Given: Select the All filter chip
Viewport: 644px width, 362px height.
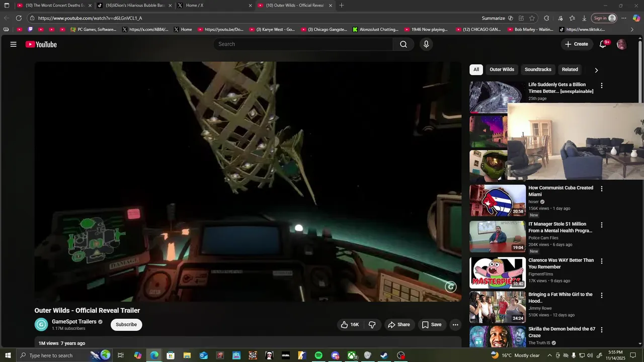Looking at the screenshot, I should [476, 69].
